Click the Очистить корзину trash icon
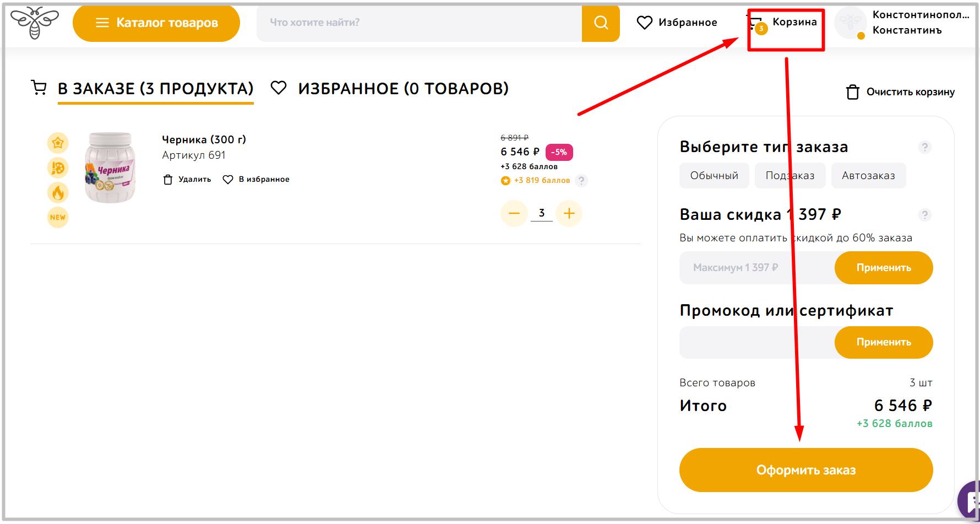The width and height of the screenshot is (980, 524). 852,92
